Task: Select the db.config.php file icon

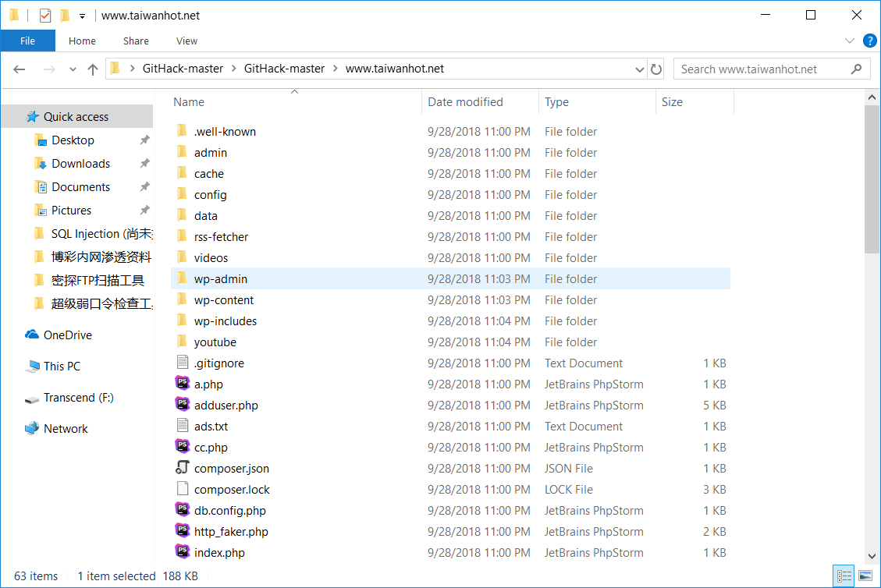Action: pyautogui.click(x=182, y=509)
